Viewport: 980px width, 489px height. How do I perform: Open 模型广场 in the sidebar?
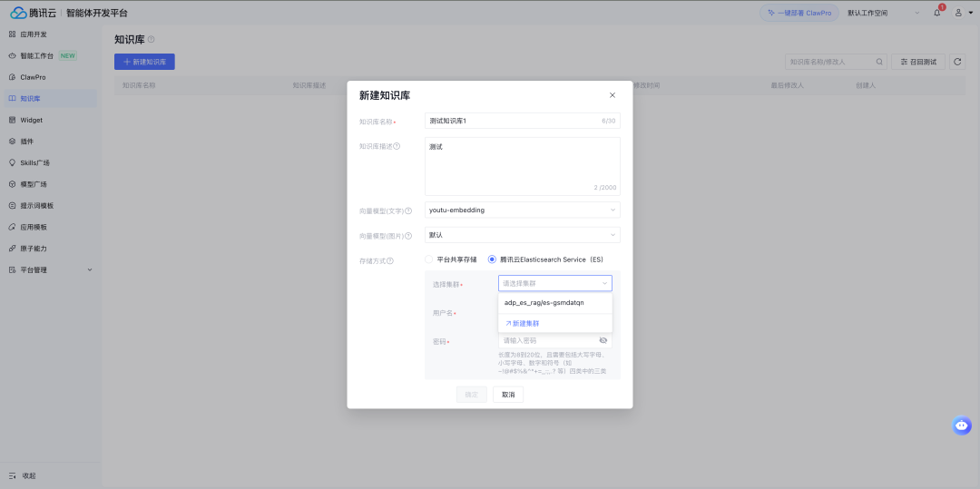coord(50,184)
